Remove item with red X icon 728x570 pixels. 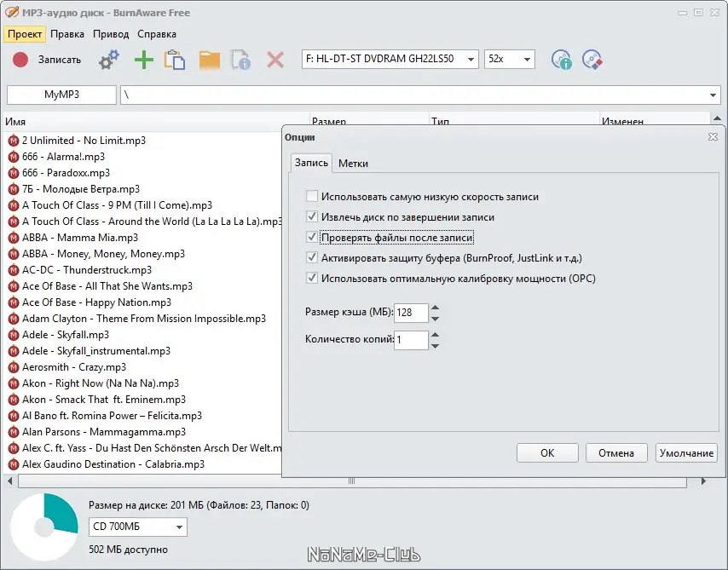point(275,60)
